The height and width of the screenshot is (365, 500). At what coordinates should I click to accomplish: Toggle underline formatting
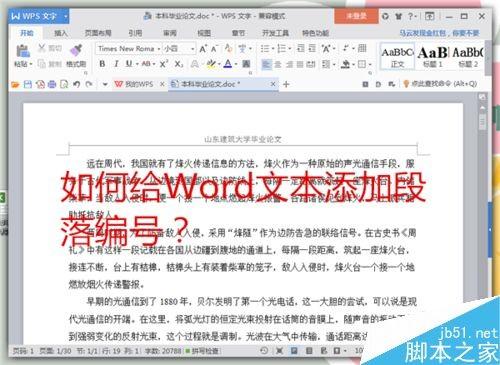tap(129, 64)
